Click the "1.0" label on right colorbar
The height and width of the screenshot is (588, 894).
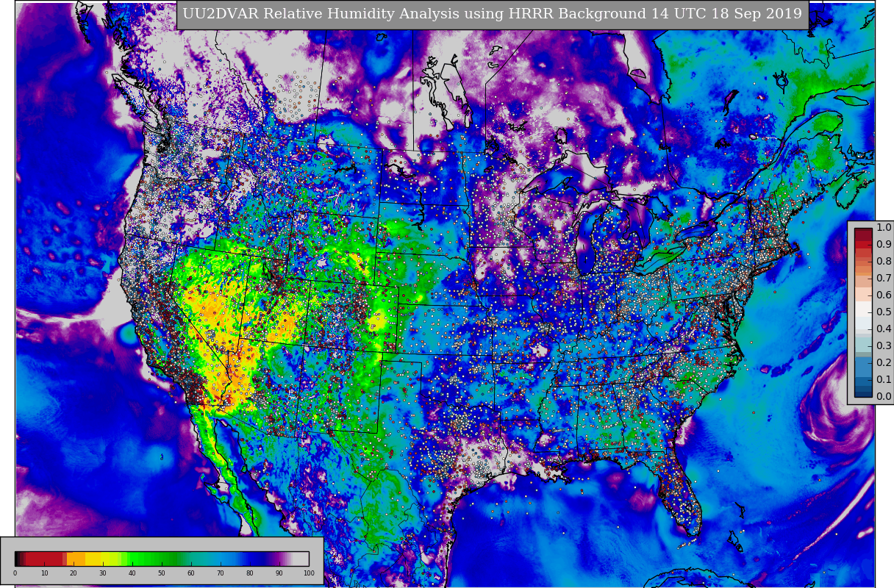click(884, 228)
